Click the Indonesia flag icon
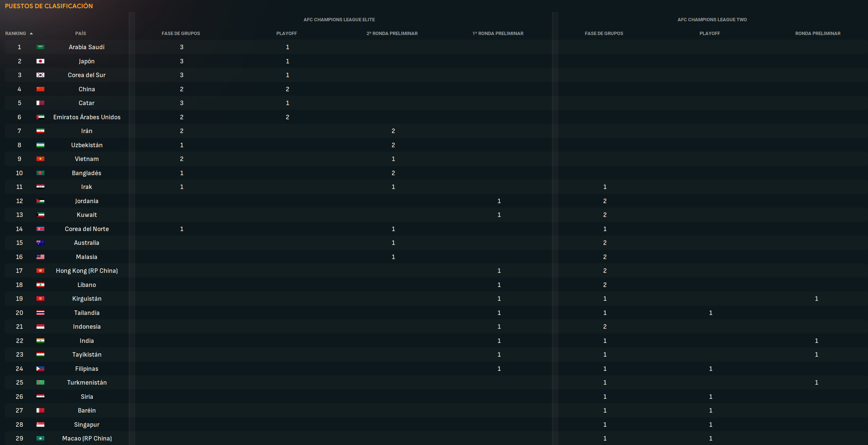 click(40, 326)
